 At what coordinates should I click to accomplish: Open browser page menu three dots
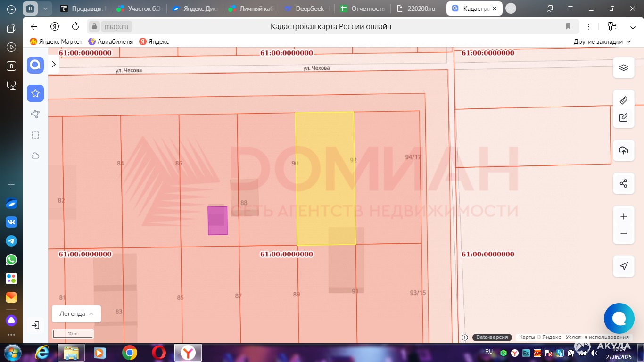[x=589, y=26]
